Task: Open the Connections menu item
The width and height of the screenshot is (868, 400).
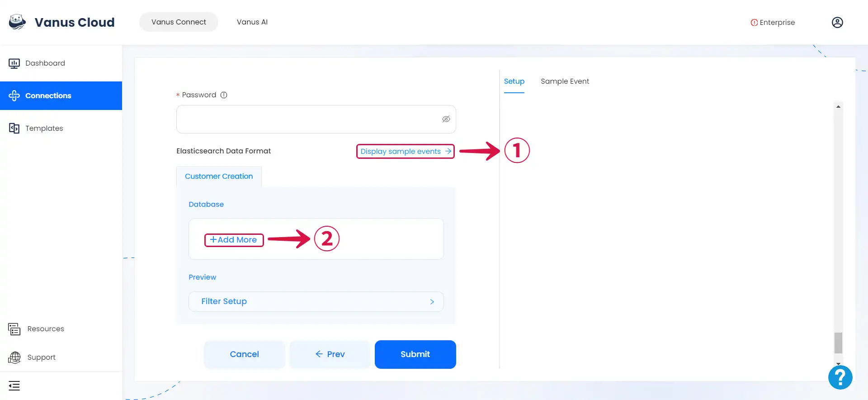Action: [61, 95]
